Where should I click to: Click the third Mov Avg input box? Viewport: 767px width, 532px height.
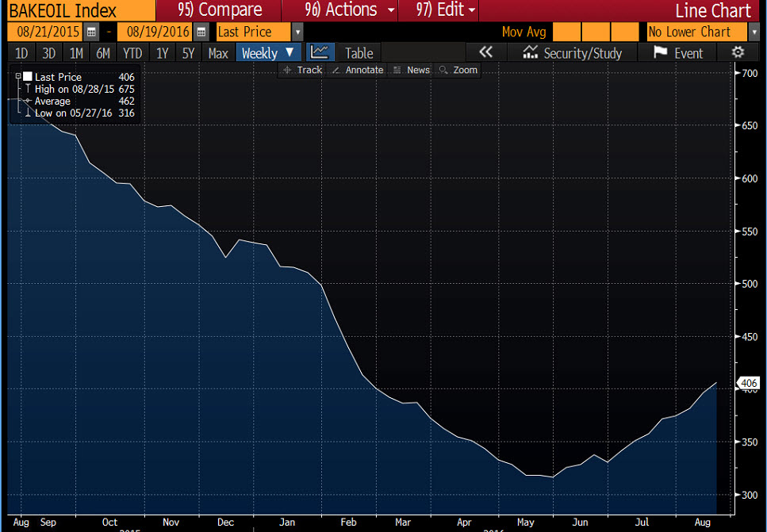625,33
